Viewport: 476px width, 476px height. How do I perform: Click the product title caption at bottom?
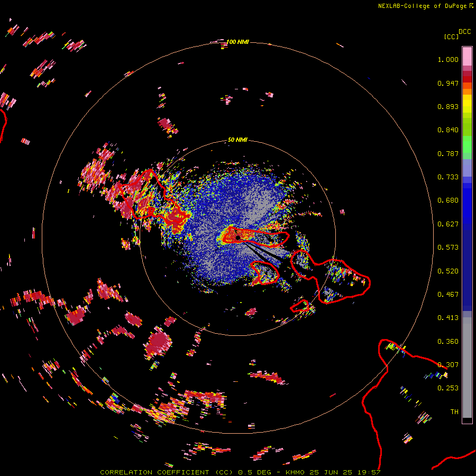240,472
